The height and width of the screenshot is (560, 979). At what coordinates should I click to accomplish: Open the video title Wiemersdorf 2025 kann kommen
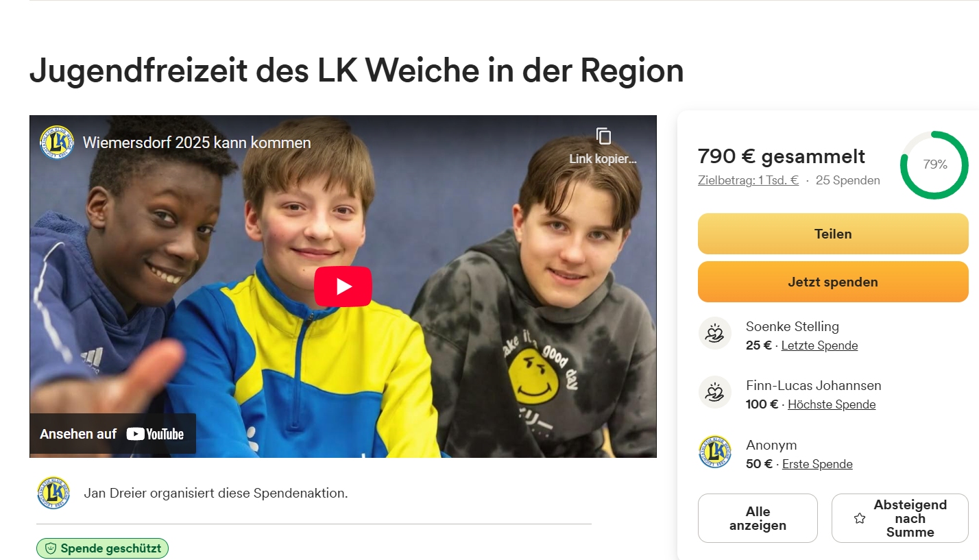coord(197,143)
